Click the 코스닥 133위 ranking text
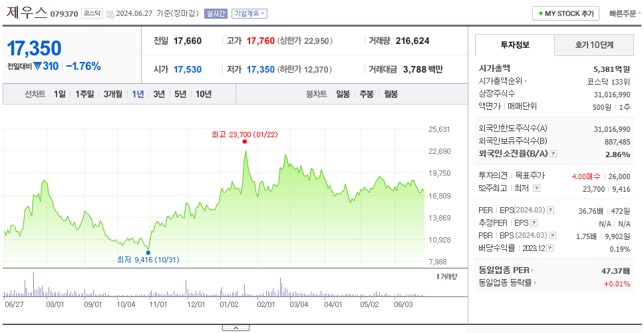The image size is (644, 333). (x=609, y=81)
